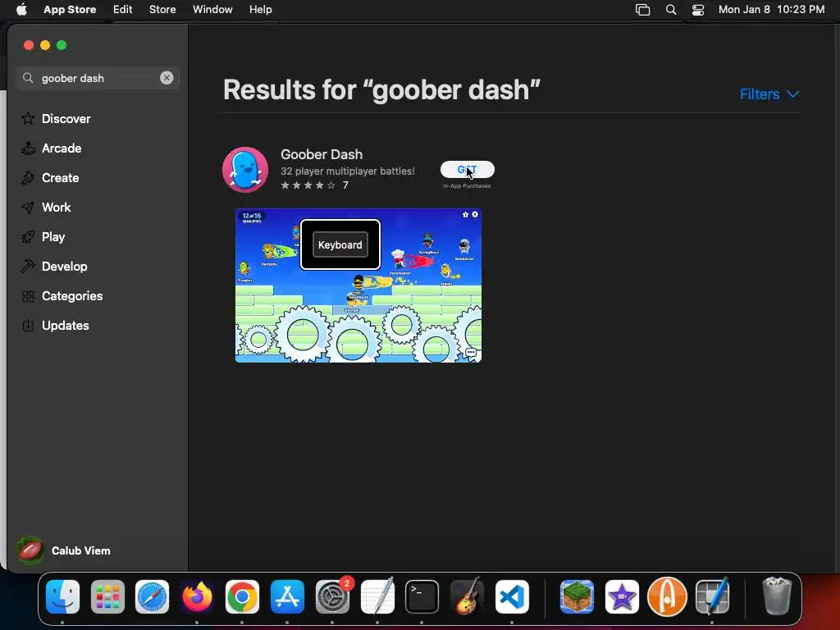Open the App Store menu
Screen dimensions: 840x630
pos(70,10)
